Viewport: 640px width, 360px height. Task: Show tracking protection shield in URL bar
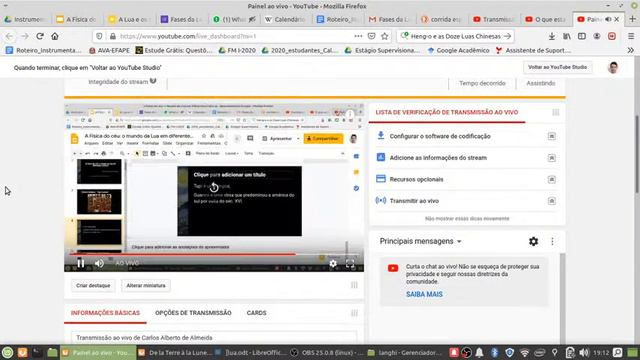click(99, 36)
